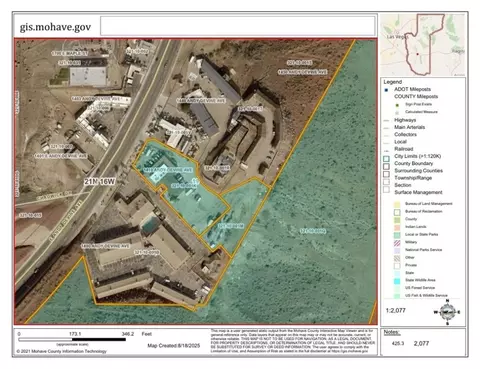Screen dimensions: 480x369
Task: Click the US Forest Service legend label
Action: click(420, 288)
